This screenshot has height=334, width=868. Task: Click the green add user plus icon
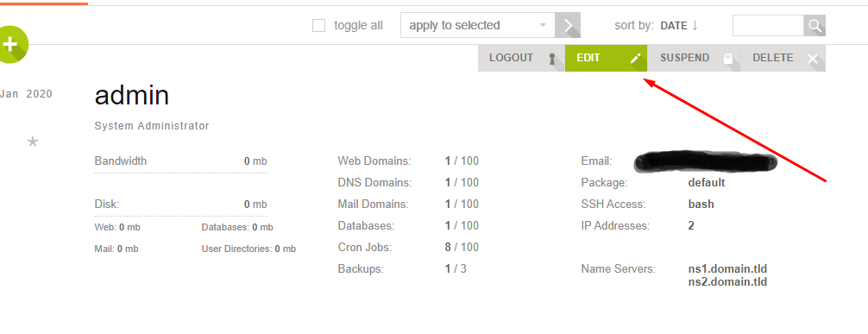point(10,44)
